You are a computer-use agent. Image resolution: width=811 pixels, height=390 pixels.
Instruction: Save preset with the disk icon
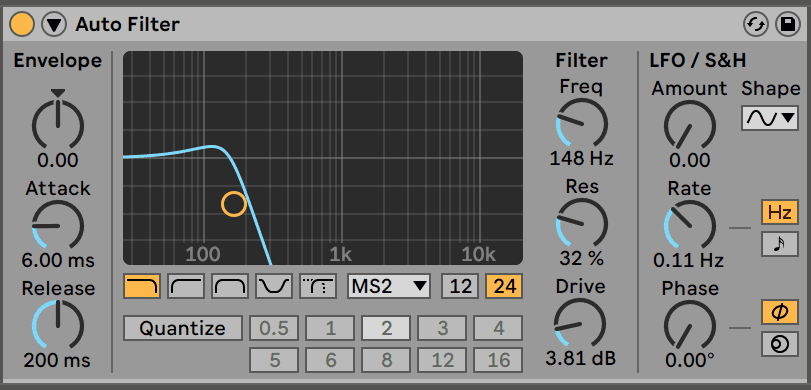pos(788,24)
